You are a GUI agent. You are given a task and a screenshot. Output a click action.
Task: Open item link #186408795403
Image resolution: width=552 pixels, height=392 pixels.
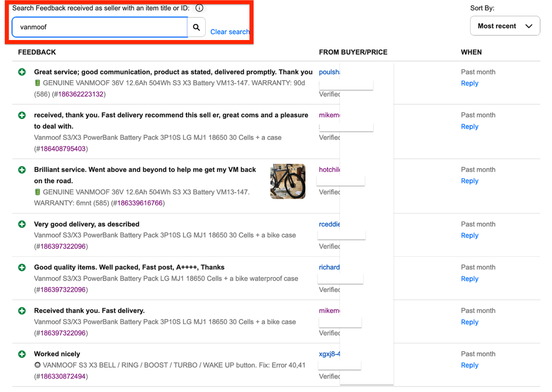(x=62, y=149)
